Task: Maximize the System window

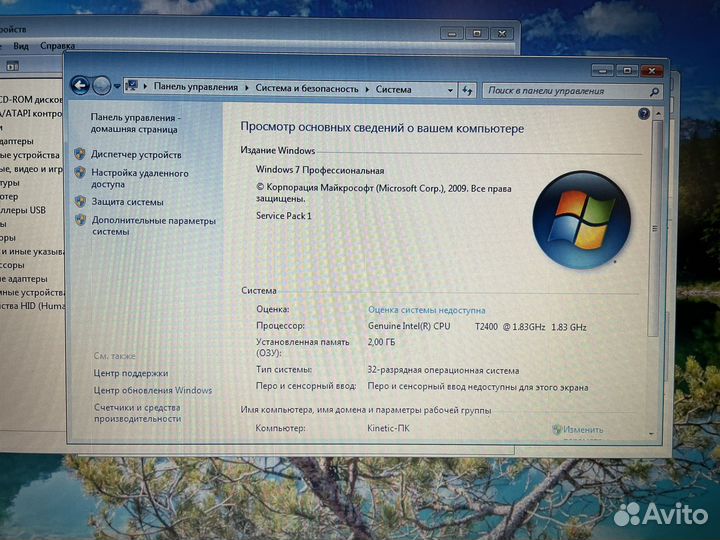Action: point(627,70)
